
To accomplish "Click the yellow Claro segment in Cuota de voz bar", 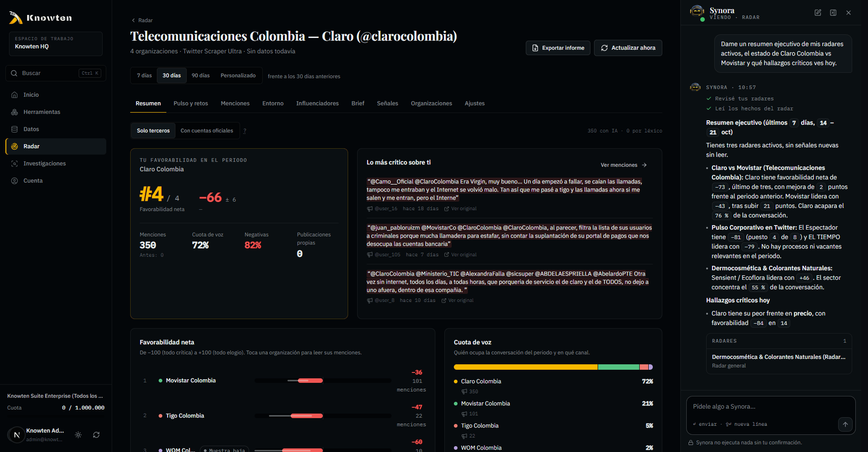I will 525,367.
